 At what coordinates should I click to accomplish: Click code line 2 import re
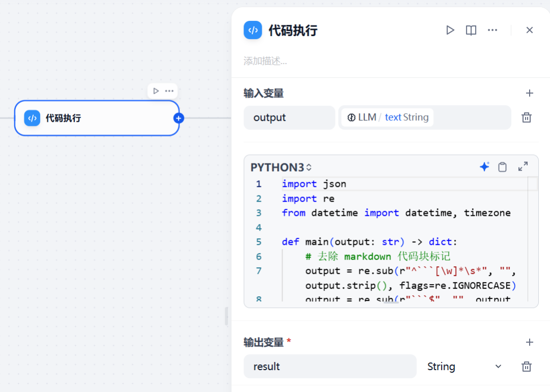(x=308, y=199)
